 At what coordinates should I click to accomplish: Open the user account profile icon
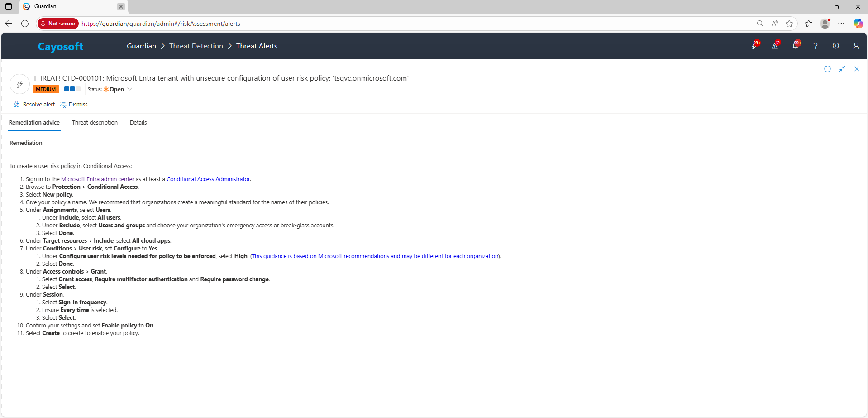point(856,46)
